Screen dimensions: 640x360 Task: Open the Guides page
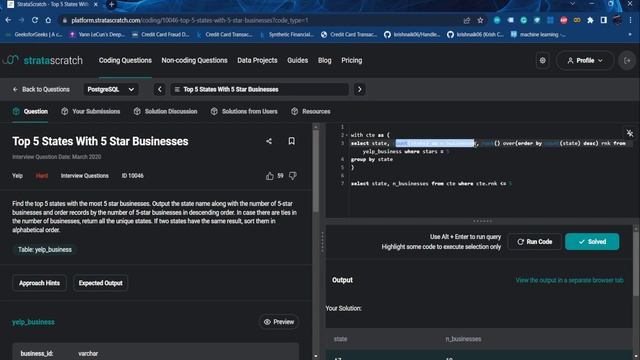point(297,60)
